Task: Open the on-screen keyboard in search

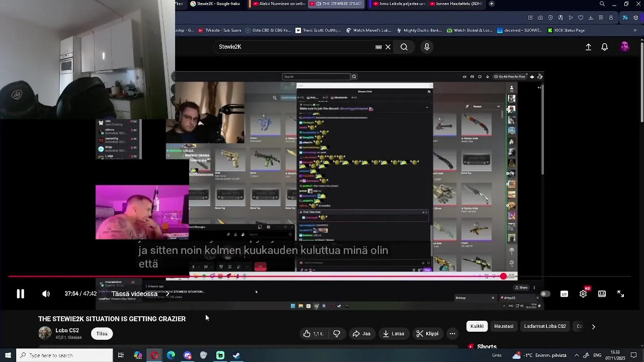Action: (378, 47)
